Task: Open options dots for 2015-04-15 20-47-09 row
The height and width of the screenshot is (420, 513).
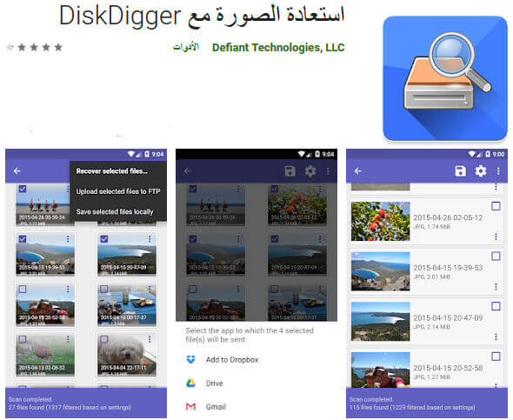Action: (496, 337)
